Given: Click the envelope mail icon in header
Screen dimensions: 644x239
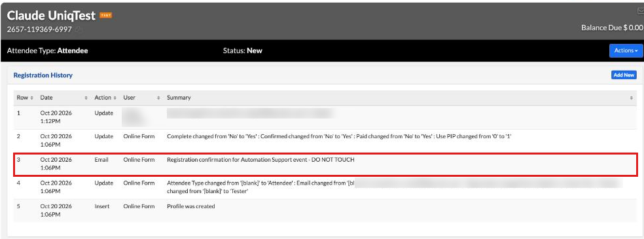Looking at the screenshot, I should tap(641, 11).
